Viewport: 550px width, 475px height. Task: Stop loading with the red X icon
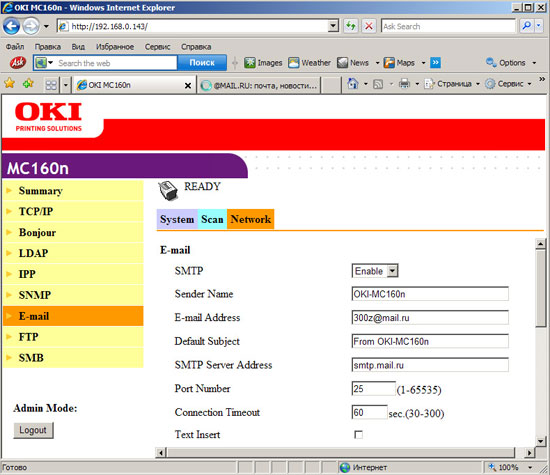click(x=369, y=26)
